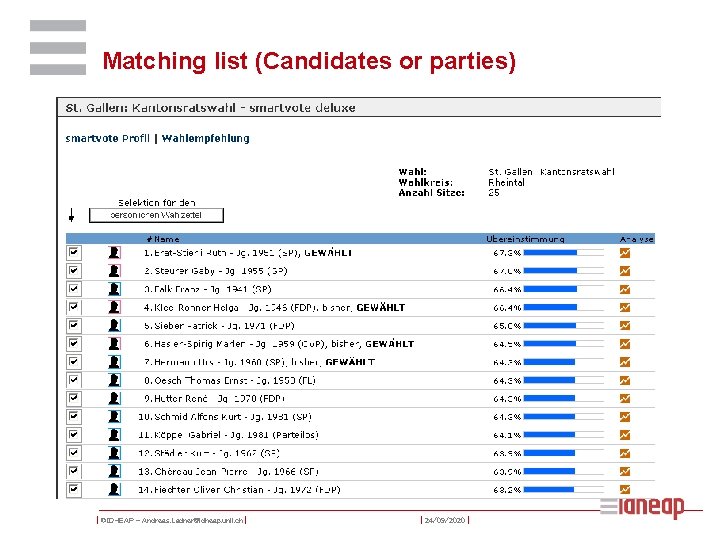Screen dimensions: 720x540
Task: Click the portrait icon beside Steurer Gaby
Action: (114, 271)
